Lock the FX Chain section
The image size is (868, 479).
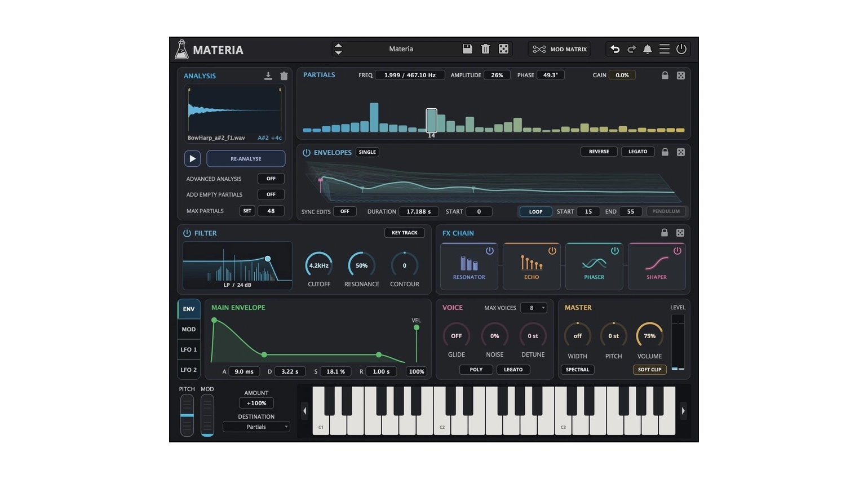click(x=665, y=232)
